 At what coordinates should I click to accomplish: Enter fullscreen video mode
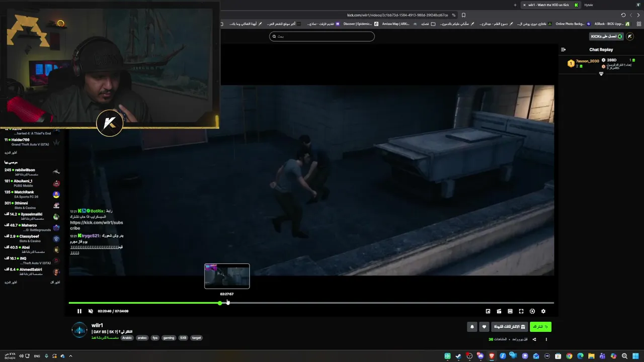(x=521, y=311)
